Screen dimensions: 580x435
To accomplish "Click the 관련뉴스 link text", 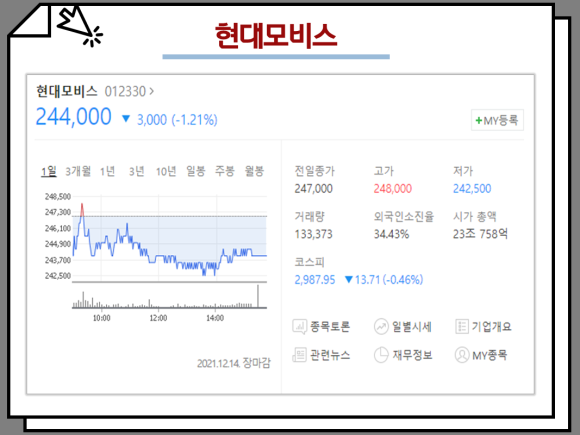I will pos(330,355).
